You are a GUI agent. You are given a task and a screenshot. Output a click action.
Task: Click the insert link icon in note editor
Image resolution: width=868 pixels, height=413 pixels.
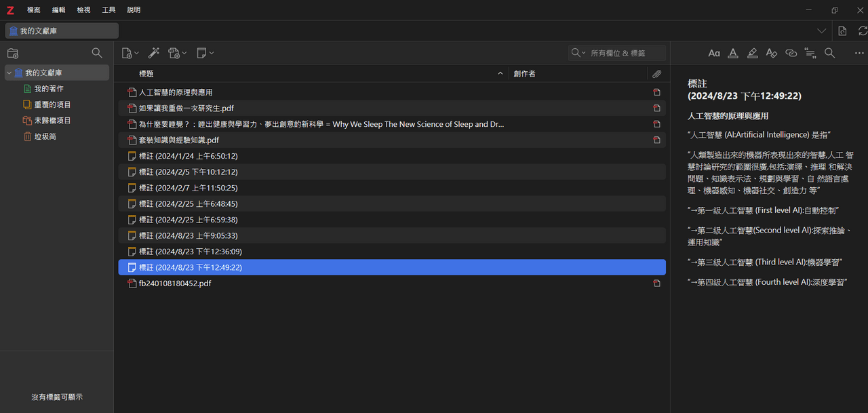tap(791, 53)
